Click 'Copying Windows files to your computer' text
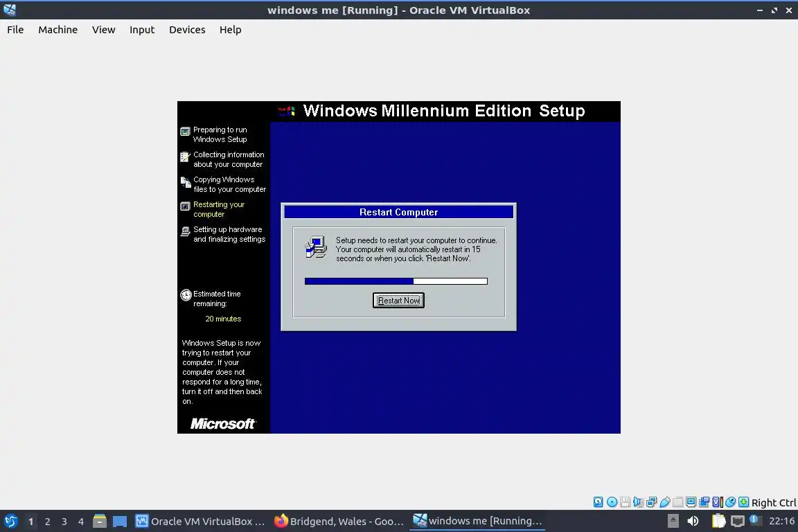The height and width of the screenshot is (532, 798). (229, 184)
